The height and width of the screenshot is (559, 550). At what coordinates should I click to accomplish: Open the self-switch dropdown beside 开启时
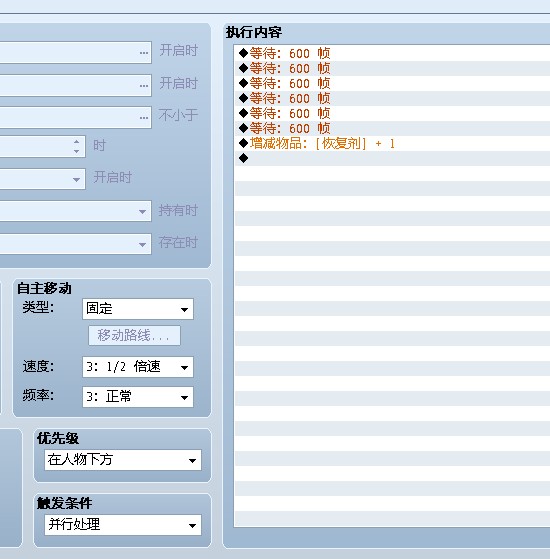pos(42,179)
